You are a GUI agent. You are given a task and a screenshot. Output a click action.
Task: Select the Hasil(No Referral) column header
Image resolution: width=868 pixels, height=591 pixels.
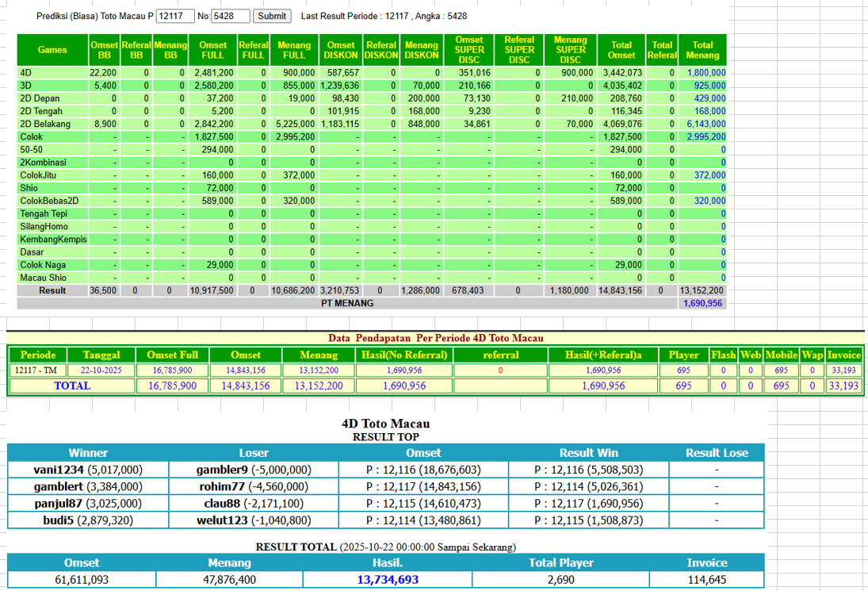[x=404, y=355]
